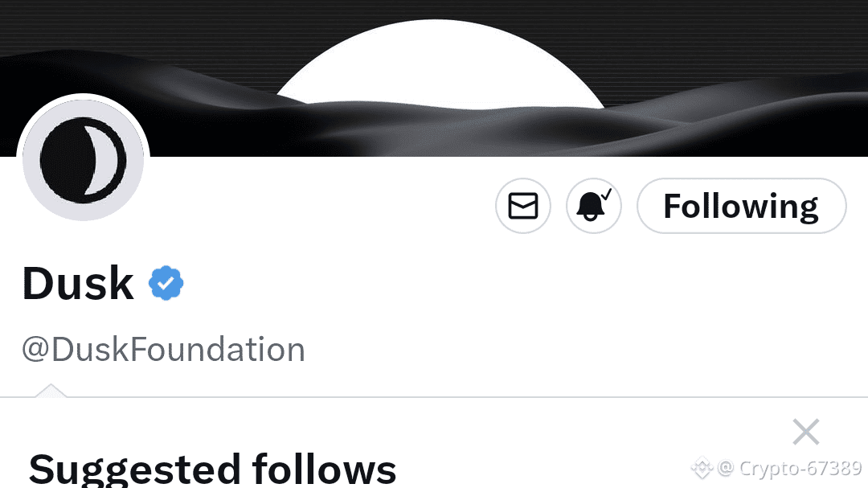Click the diamond watermark logo
868x488 pixels.
point(702,468)
